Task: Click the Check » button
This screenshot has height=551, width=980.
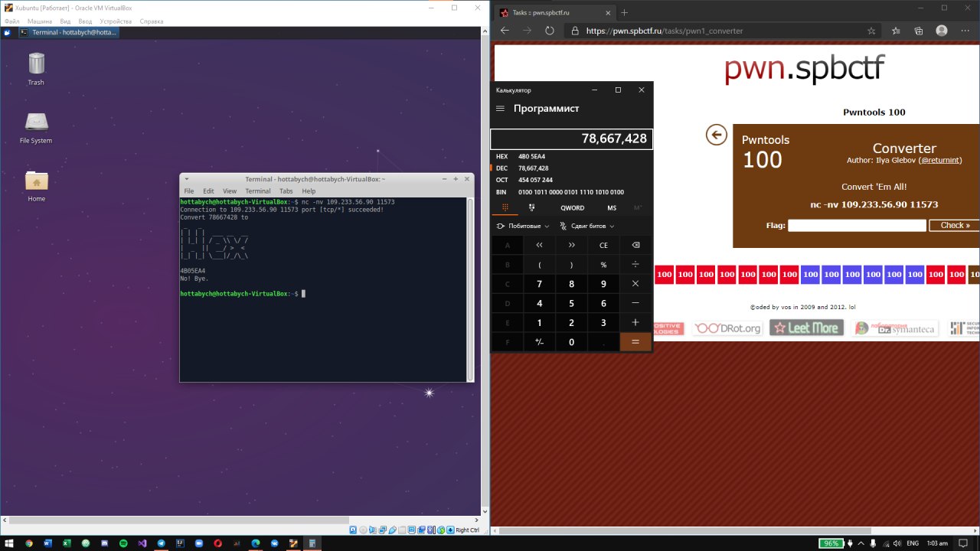Action: click(954, 225)
